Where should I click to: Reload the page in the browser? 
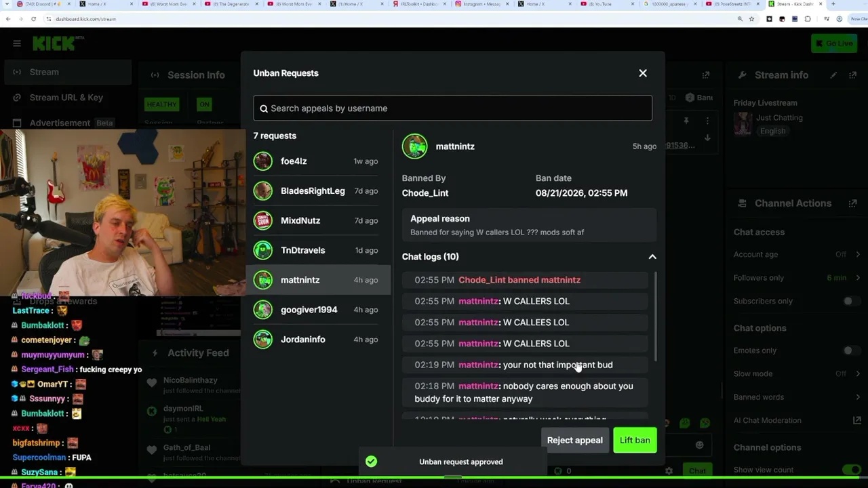[x=33, y=19]
